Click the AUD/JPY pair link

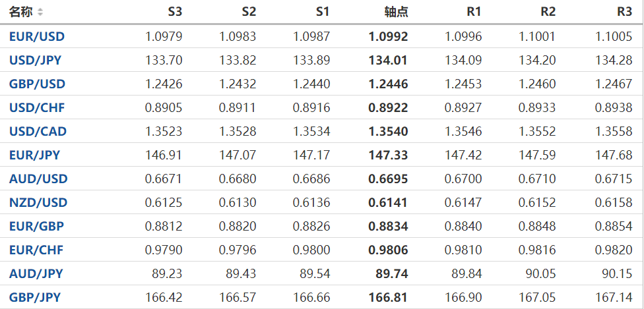coord(36,274)
